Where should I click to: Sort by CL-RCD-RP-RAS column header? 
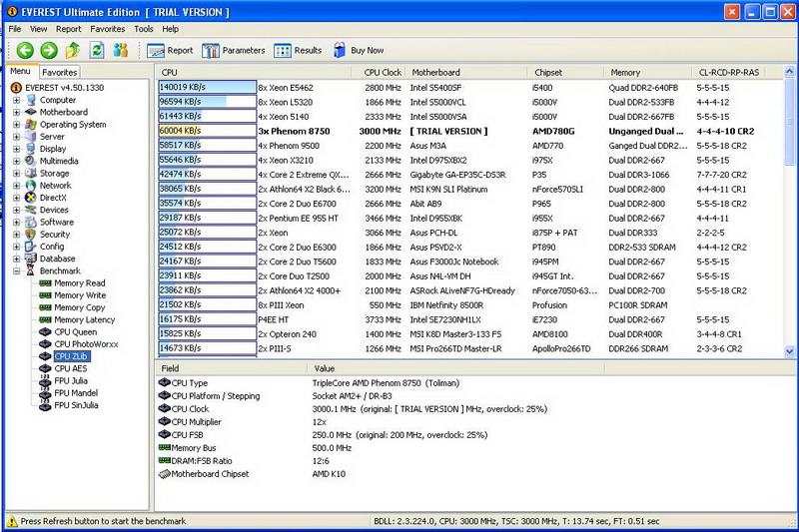(x=729, y=72)
